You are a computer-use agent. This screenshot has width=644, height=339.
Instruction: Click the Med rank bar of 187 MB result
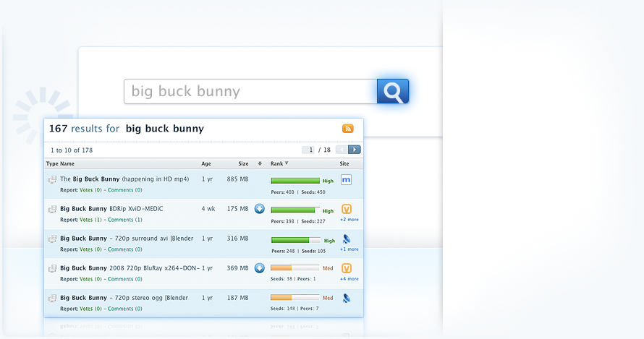click(x=295, y=298)
